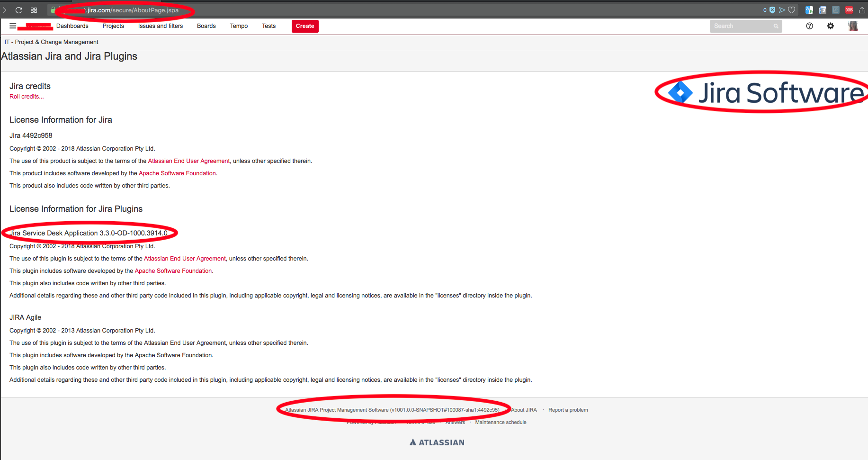This screenshot has width=868, height=460.
Task: Click the browser share icon
Action: tap(862, 10)
